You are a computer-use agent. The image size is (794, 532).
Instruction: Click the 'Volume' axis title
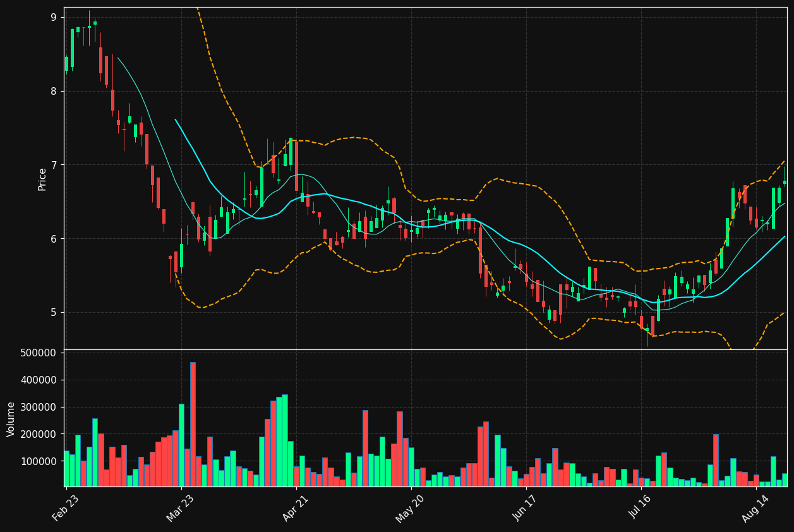point(11,419)
